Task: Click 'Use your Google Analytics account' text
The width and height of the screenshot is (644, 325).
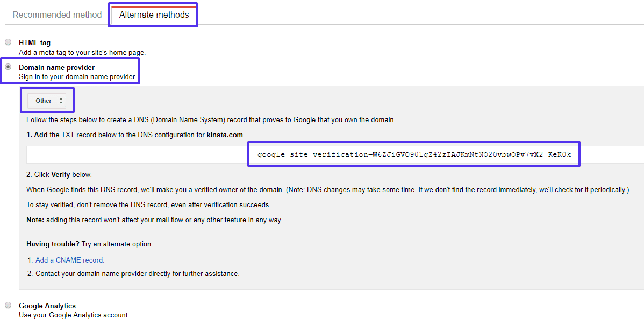Action: 74,315
